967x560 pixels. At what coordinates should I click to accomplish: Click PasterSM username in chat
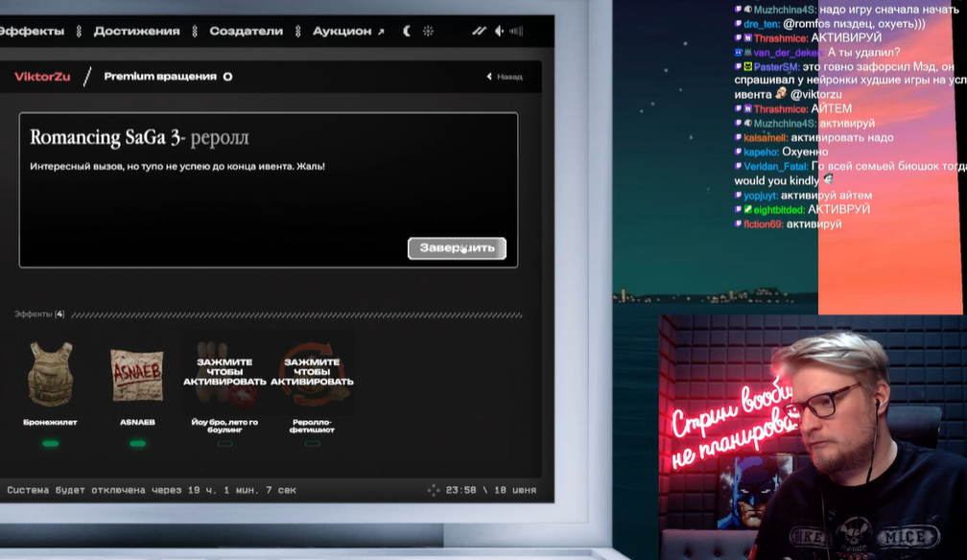[x=776, y=66]
